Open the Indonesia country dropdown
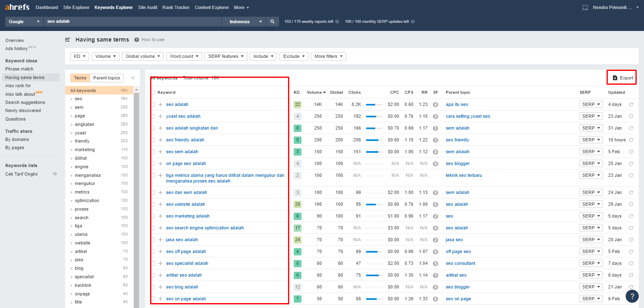The image size is (644, 308). pyautogui.click(x=244, y=22)
